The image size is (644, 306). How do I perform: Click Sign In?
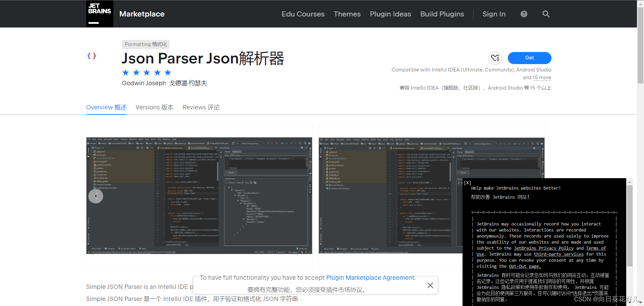(494, 14)
